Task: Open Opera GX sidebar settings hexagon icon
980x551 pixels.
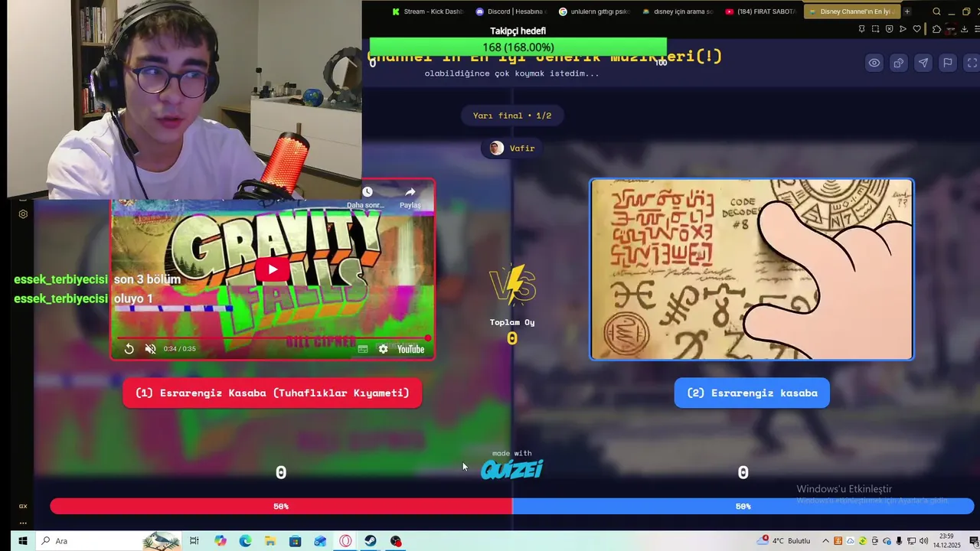Action: (x=23, y=214)
